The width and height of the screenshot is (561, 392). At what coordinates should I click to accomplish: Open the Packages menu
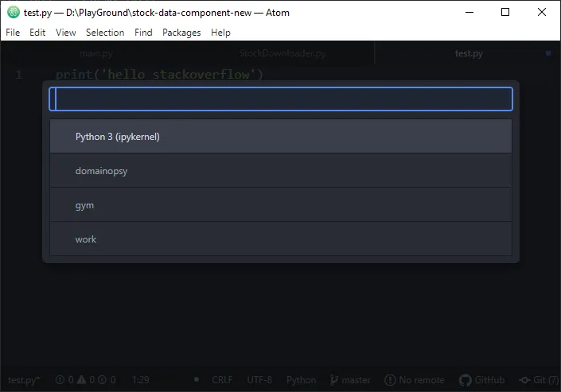point(181,33)
